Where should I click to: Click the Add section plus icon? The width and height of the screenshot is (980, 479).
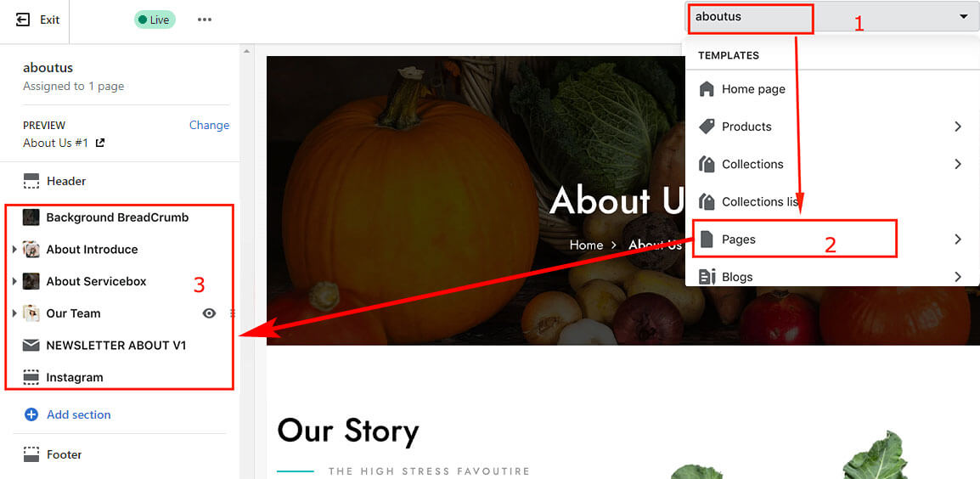pyautogui.click(x=31, y=414)
